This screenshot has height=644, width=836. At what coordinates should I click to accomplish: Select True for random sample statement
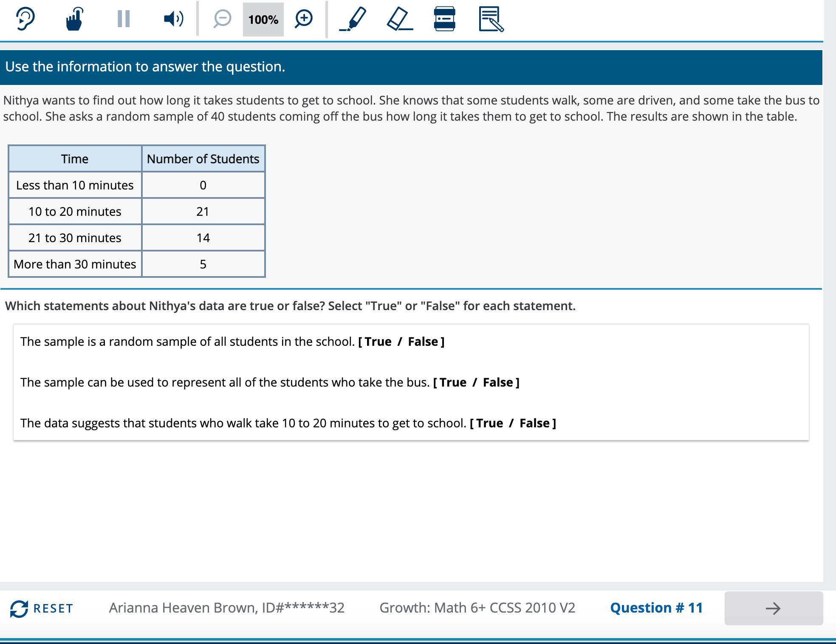tap(378, 342)
